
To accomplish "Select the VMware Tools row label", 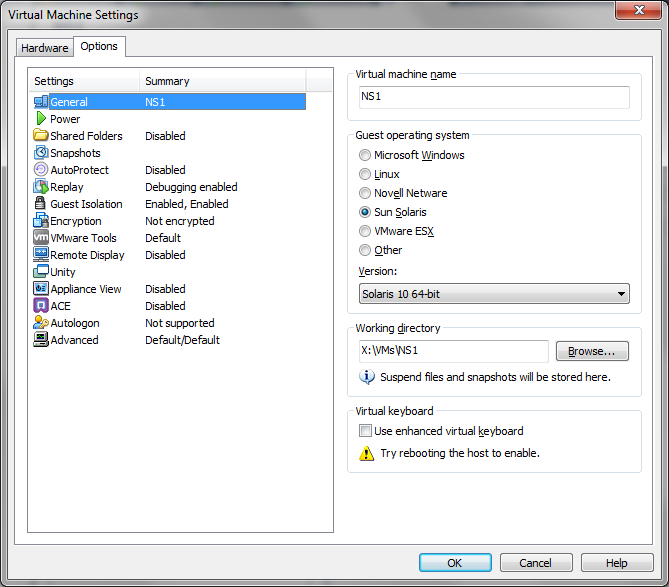I will tap(84, 238).
